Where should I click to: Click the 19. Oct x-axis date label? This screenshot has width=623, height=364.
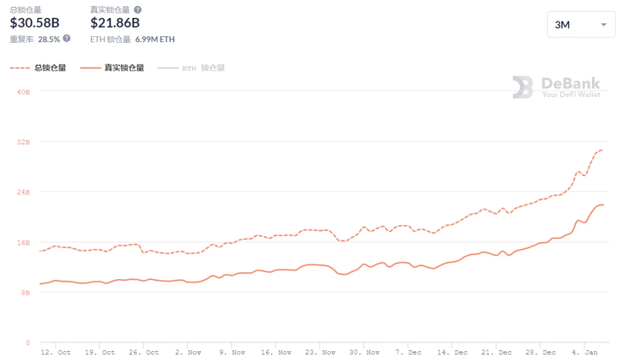[x=100, y=352]
